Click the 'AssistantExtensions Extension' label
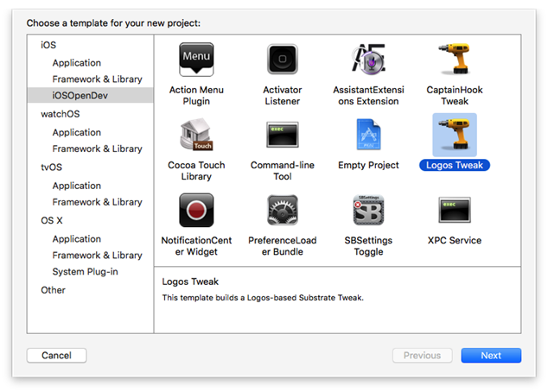This screenshot has width=548, height=392. (369, 95)
